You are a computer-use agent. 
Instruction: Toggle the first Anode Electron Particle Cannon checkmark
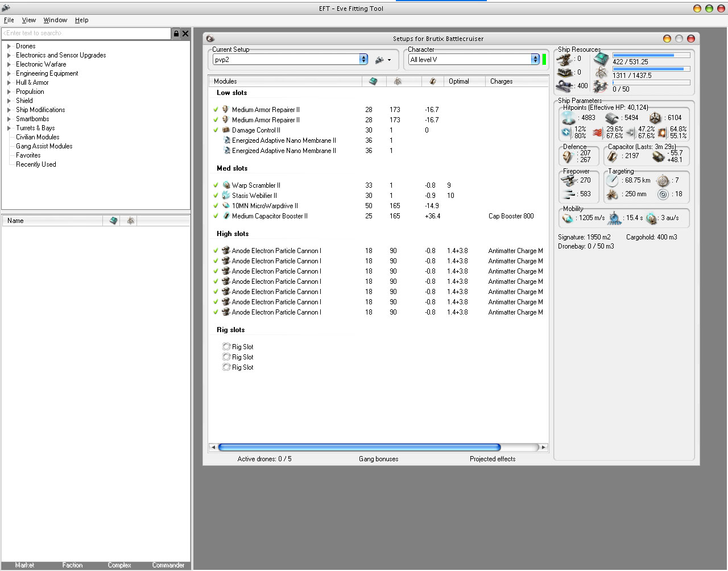[x=216, y=251]
